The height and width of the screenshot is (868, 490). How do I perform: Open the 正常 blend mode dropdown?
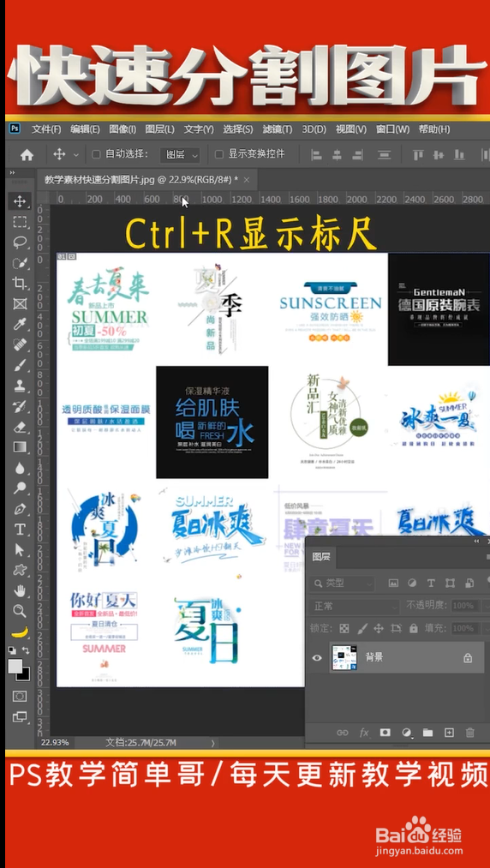click(x=355, y=606)
